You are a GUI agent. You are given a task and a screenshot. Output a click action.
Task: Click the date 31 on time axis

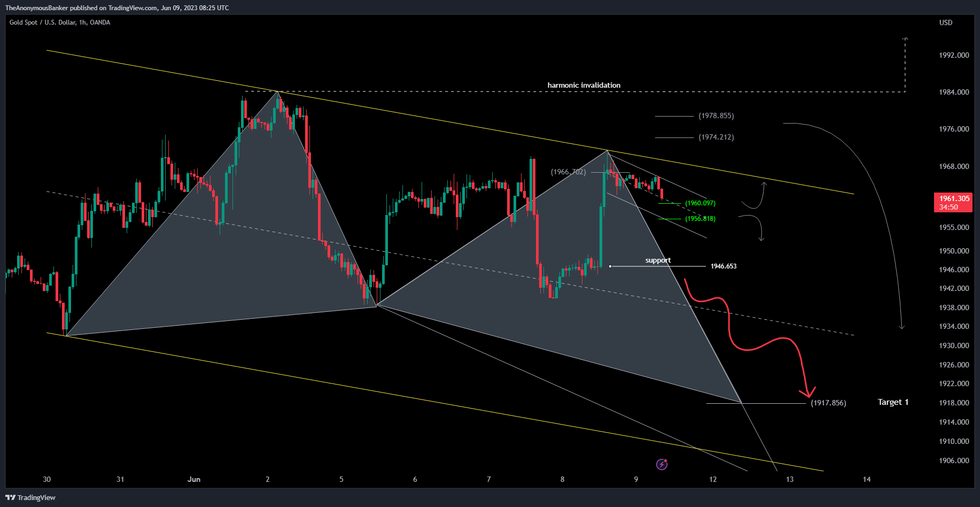(x=120, y=479)
